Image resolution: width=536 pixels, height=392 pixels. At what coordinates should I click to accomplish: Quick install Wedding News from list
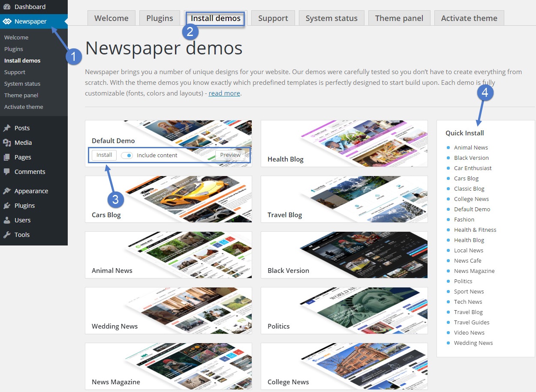click(473, 343)
